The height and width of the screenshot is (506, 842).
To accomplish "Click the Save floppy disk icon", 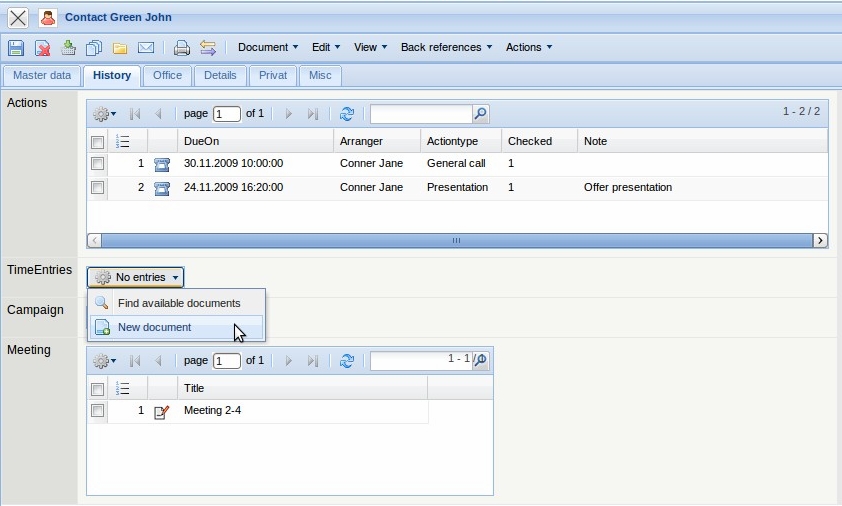I will (16, 47).
